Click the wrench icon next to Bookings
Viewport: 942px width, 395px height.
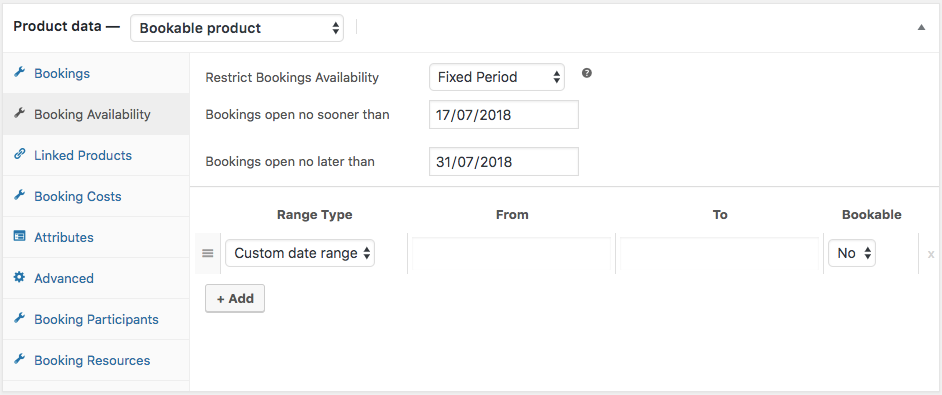pos(19,73)
